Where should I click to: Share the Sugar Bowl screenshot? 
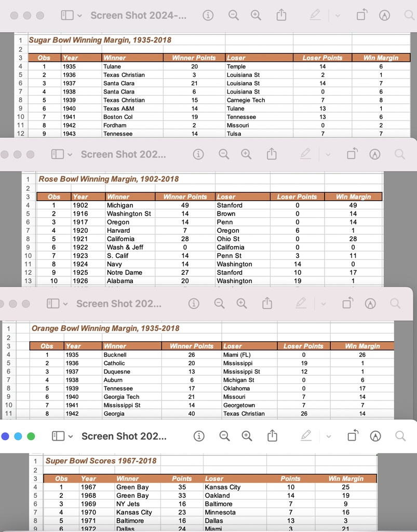pos(281,15)
